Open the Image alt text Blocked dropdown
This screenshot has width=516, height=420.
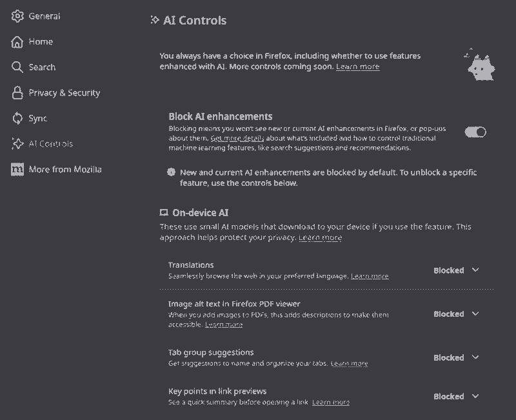coord(456,314)
